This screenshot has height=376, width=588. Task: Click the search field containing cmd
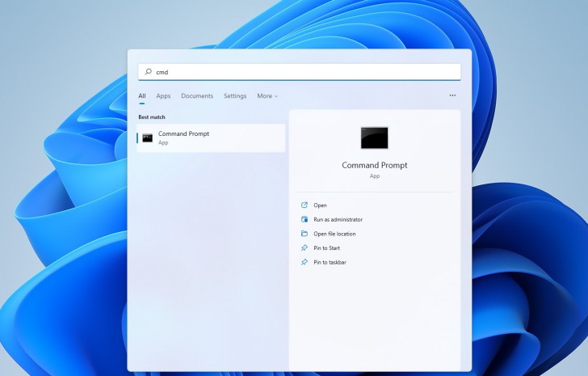(x=299, y=72)
